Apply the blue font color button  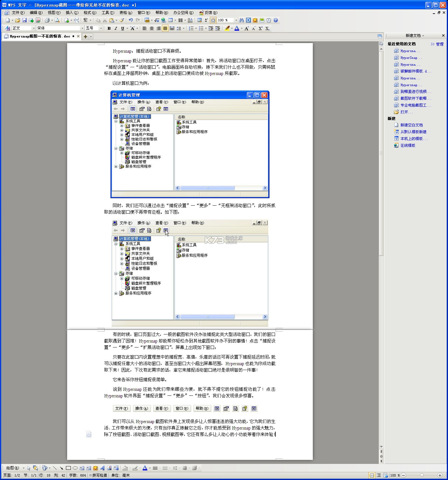[237, 28]
